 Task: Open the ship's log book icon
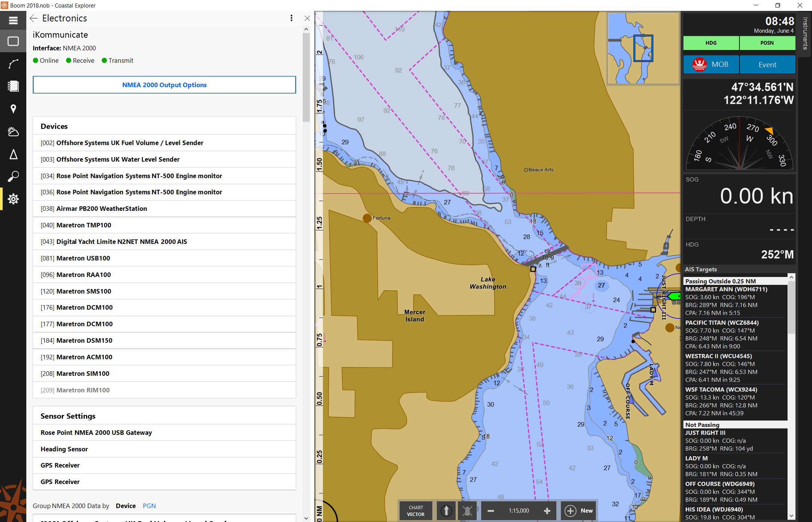13,86
